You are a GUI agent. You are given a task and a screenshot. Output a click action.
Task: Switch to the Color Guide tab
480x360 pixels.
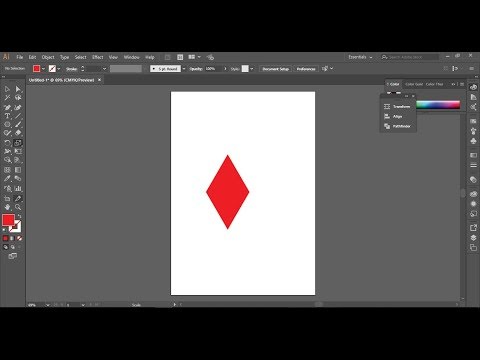(414, 84)
